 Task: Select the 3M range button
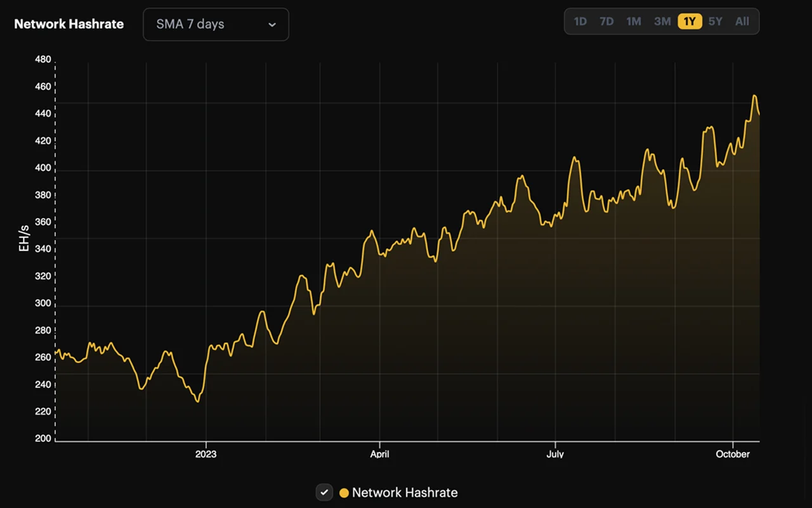662,22
